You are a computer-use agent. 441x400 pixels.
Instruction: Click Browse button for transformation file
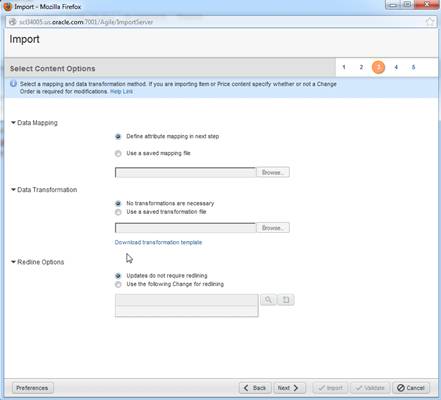pos(273,228)
